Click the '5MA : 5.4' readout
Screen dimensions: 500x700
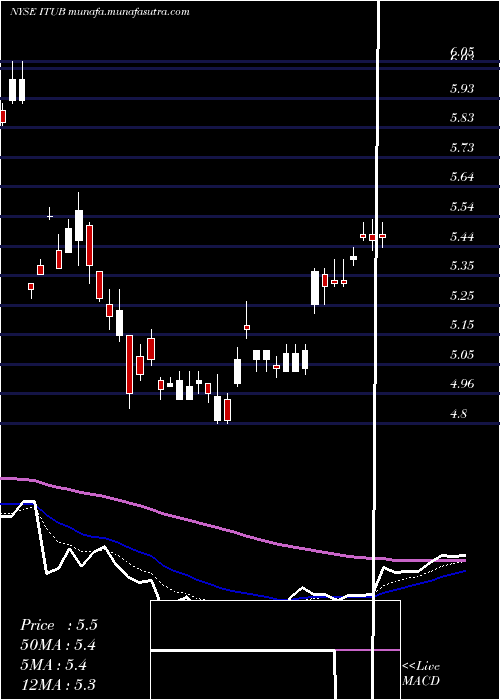[54, 665]
